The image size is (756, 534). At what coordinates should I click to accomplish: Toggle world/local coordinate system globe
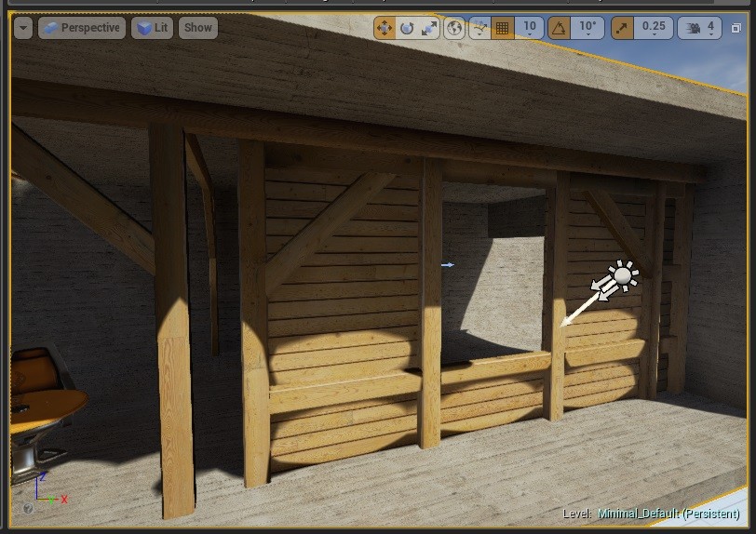click(x=453, y=28)
